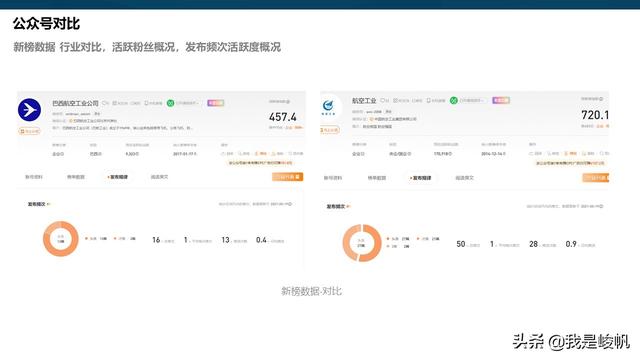640x360 pixels.
Task: Click purple badge beside 航空工业 name
Action: [x=501, y=100]
